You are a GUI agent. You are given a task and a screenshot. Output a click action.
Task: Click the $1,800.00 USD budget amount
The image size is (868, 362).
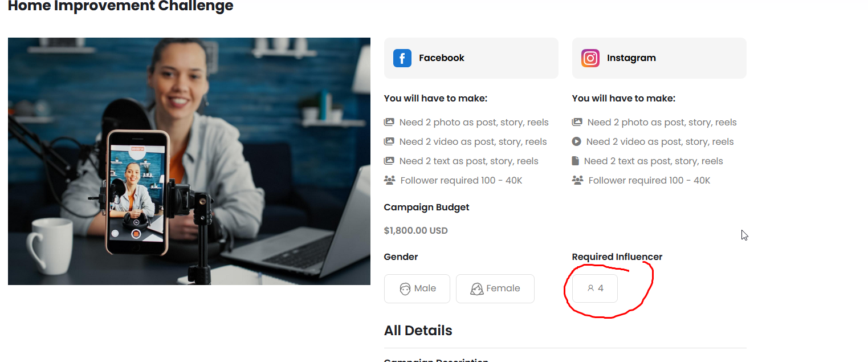(x=416, y=231)
